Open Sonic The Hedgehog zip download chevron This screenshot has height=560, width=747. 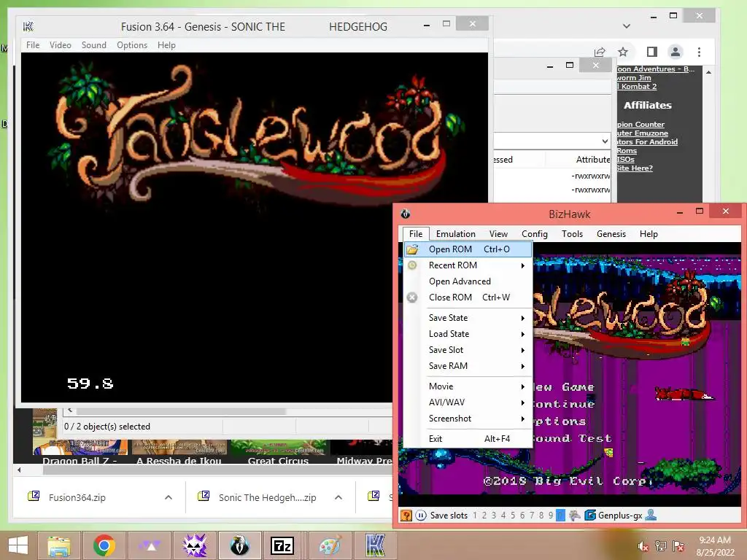pos(338,497)
